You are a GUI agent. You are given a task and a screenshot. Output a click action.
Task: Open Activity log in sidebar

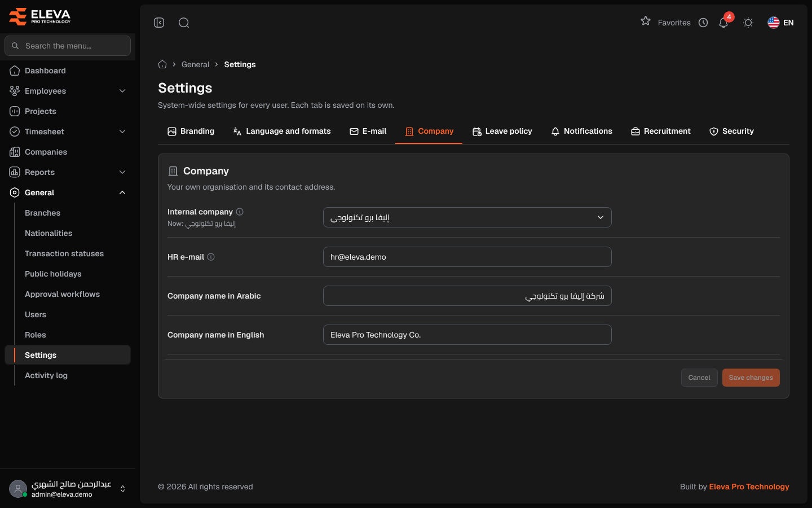click(46, 375)
